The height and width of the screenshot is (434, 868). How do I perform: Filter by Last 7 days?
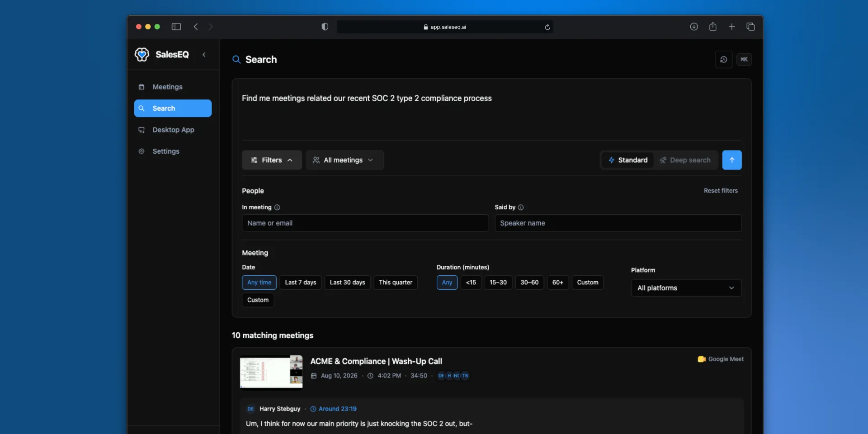[301, 283]
